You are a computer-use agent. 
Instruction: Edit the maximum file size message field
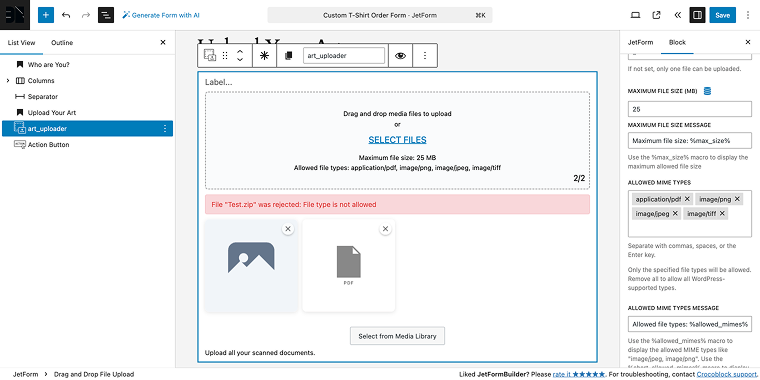coord(690,141)
